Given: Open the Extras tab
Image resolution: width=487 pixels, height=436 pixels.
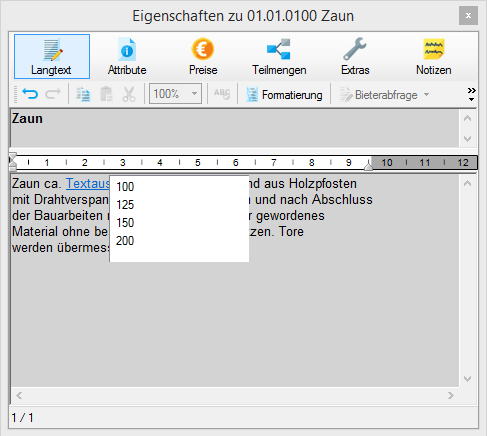Looking at the screenshot, I should tap(355, 56).
